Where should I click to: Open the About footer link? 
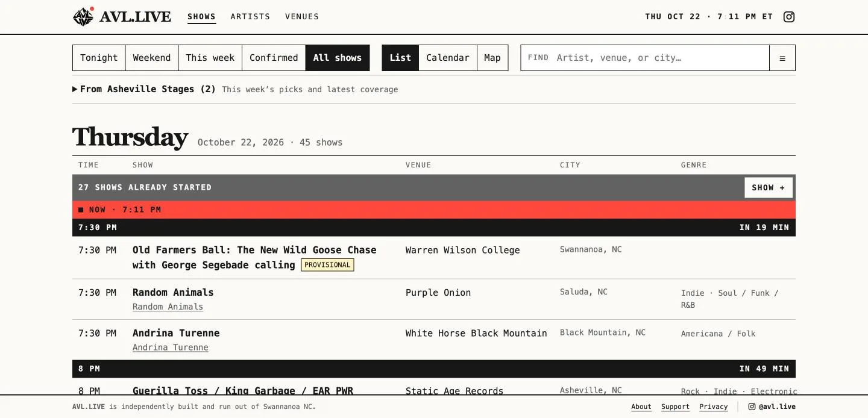point(641,407)
